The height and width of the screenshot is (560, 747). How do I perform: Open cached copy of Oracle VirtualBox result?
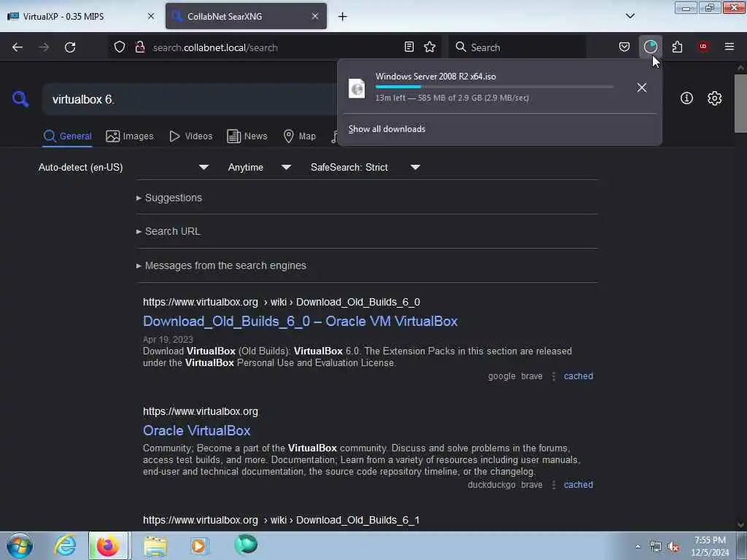click(578, 485)
